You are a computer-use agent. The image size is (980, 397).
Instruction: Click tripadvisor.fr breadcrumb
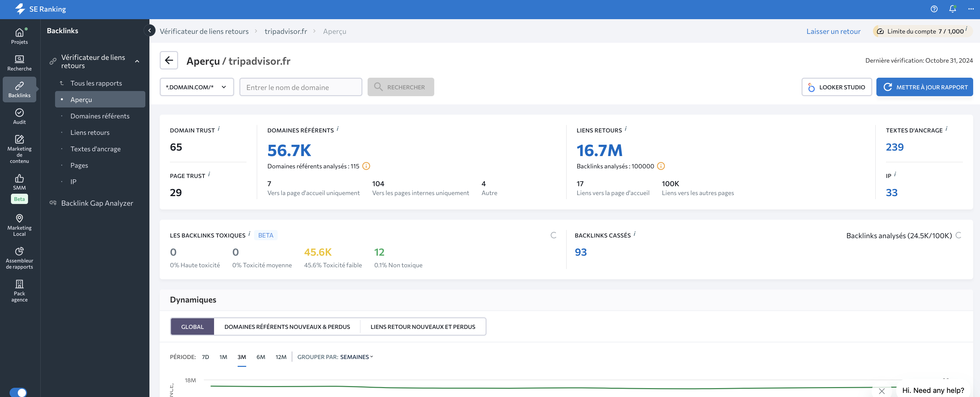point(286,31)
